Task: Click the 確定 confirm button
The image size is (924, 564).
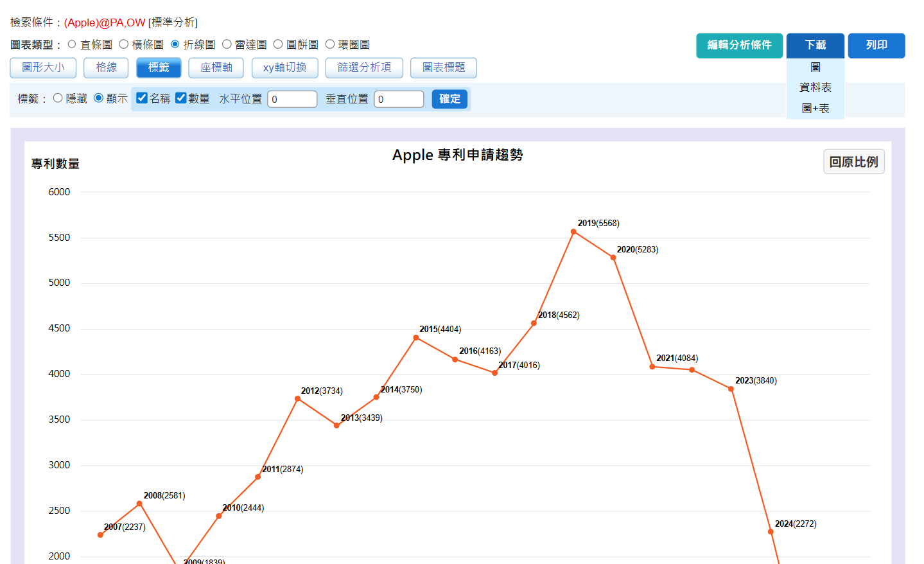Action: tap(449, 99)
